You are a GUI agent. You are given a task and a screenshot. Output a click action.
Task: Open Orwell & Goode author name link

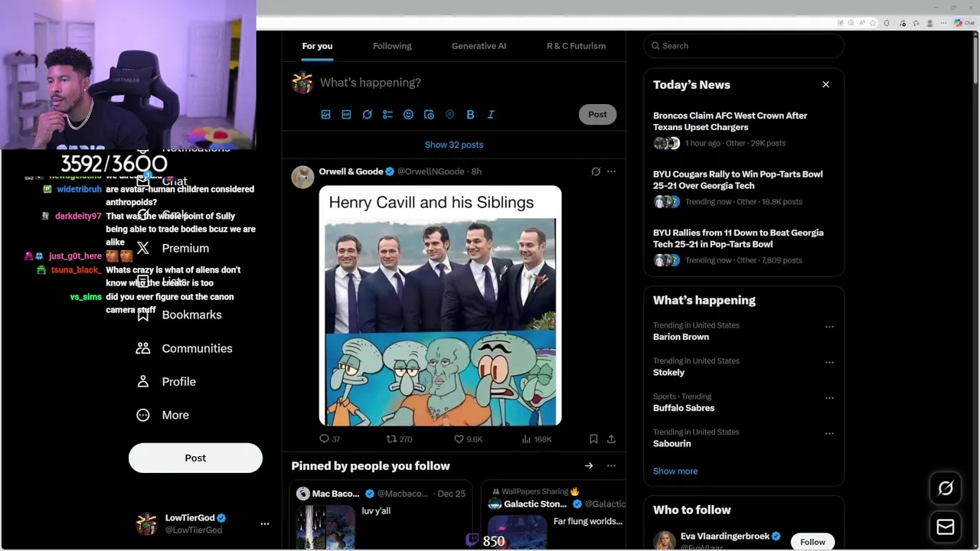point(351,171)
